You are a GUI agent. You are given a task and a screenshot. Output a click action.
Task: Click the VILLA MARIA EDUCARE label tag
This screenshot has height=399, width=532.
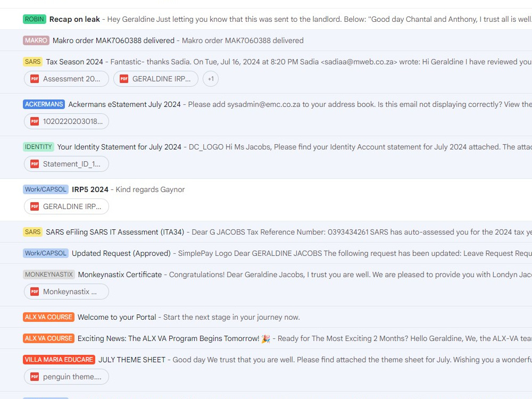click(59, 360)
